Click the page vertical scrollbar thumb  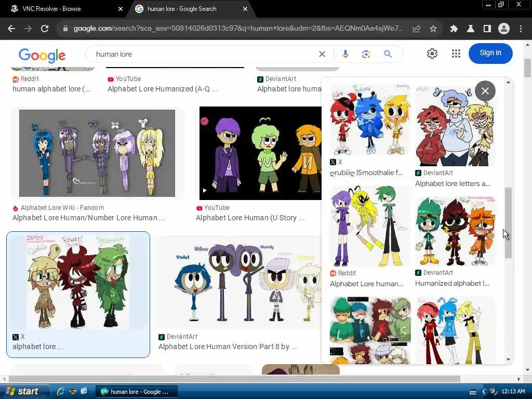point(528,68)
